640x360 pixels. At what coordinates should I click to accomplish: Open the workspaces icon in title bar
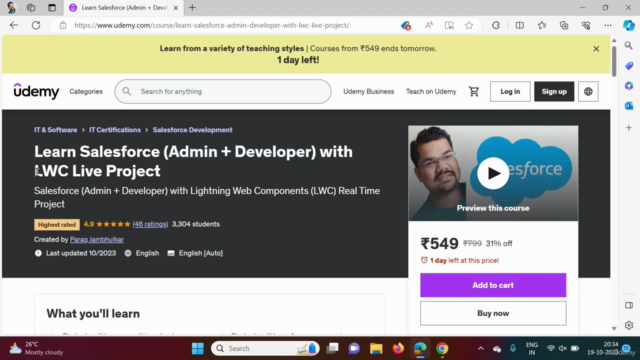[x=31, y=7]
